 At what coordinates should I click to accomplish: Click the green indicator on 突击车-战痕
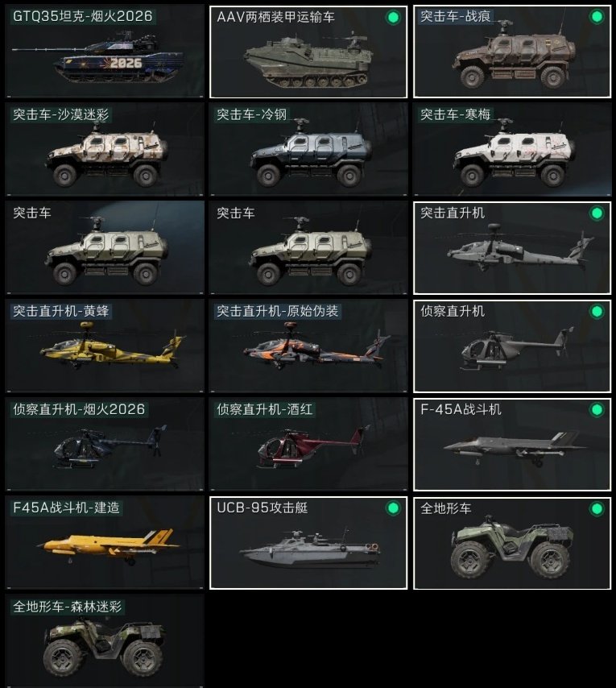click(x=597, y=17)
